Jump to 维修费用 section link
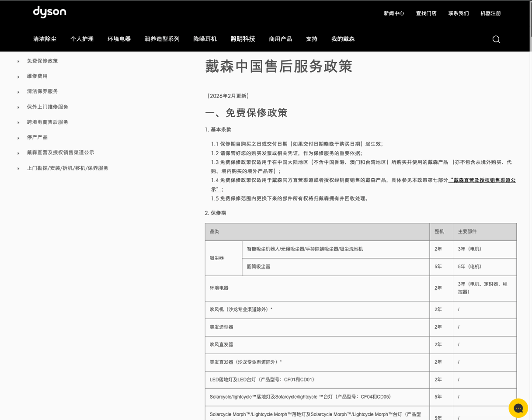 37,76
